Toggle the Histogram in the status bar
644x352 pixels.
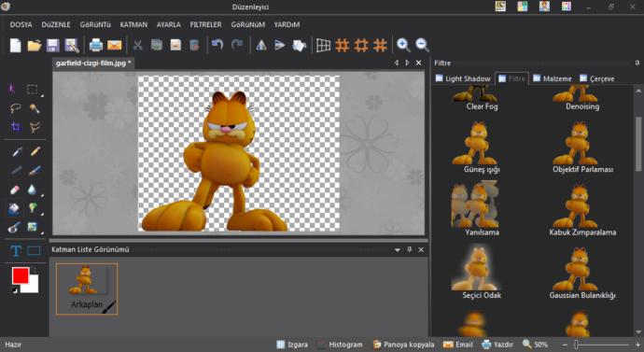(341, 345)
